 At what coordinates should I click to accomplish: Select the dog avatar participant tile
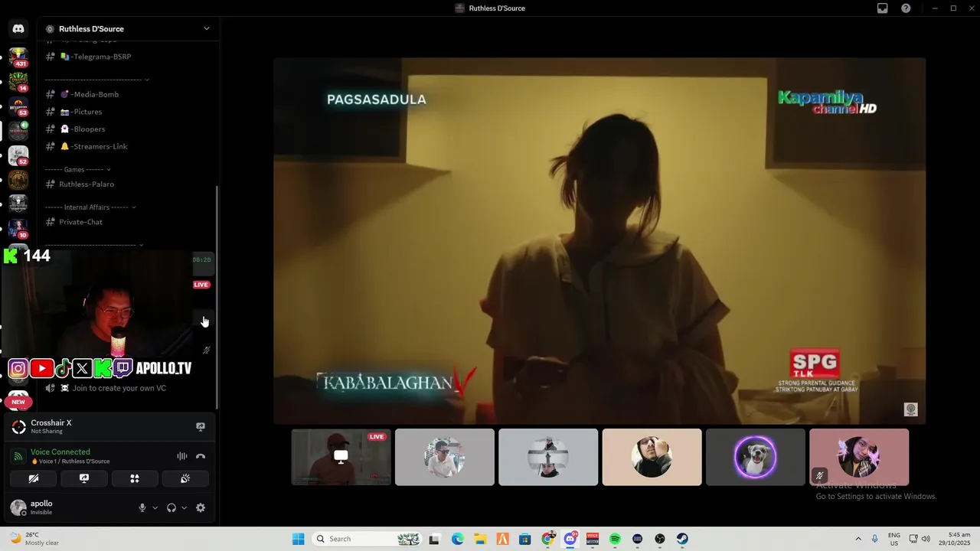pos(756,457)
